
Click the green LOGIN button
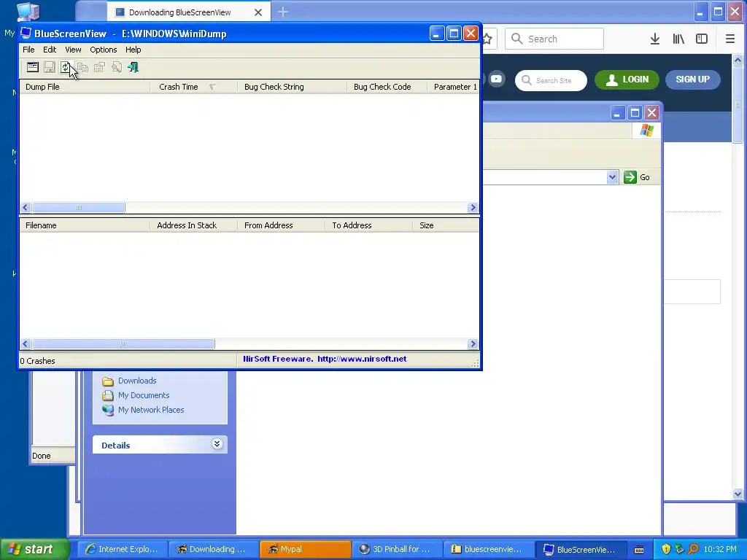[x=627, y=79]
